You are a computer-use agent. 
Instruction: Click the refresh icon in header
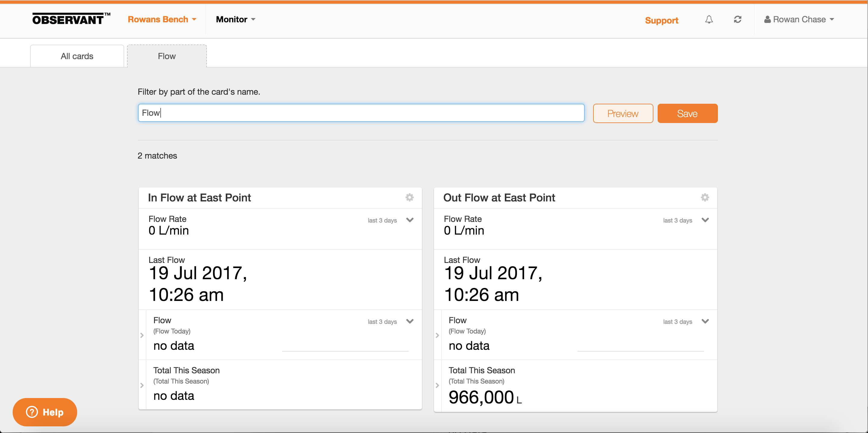[737, 20]
